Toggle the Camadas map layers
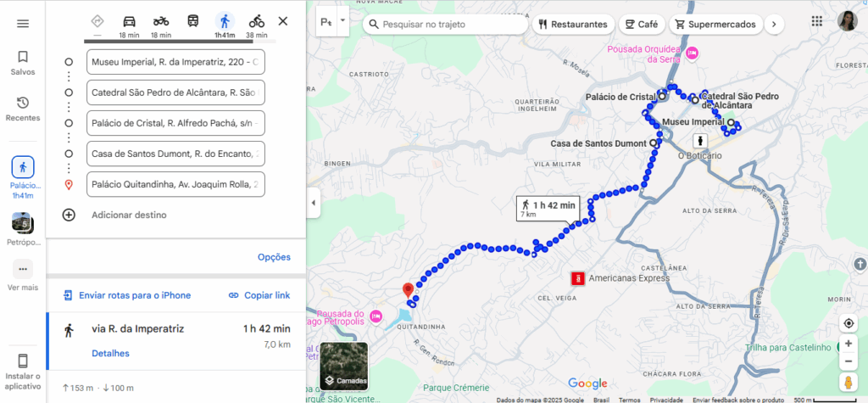868x403 pixels. point(344,366)
